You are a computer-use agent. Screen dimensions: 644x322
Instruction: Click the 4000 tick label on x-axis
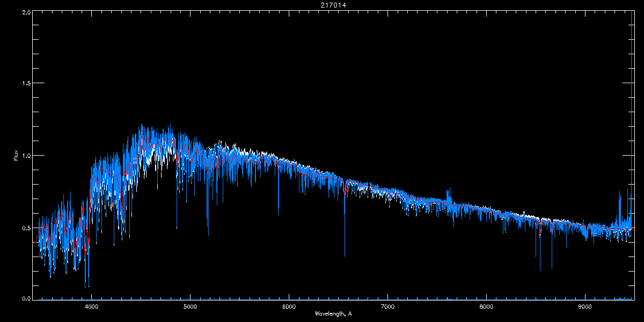click(91, 307)
